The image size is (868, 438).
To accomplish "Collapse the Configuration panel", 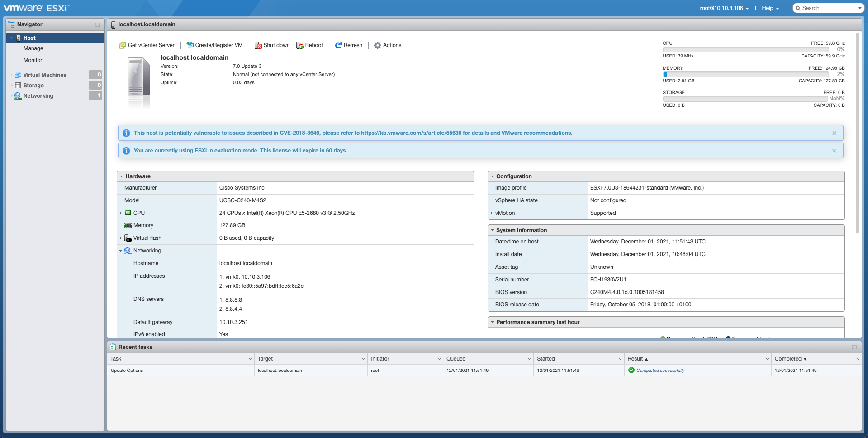I will pyautogui.click(x=492, y=176).
